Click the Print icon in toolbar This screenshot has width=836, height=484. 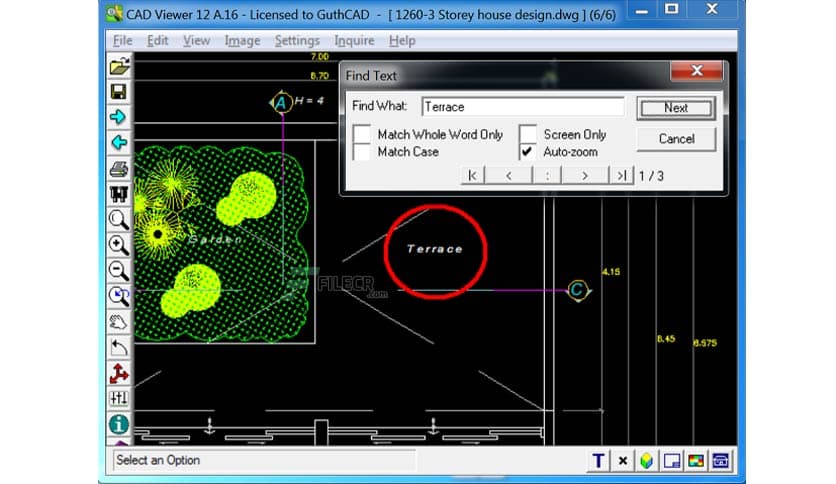(x=119, y=168)
